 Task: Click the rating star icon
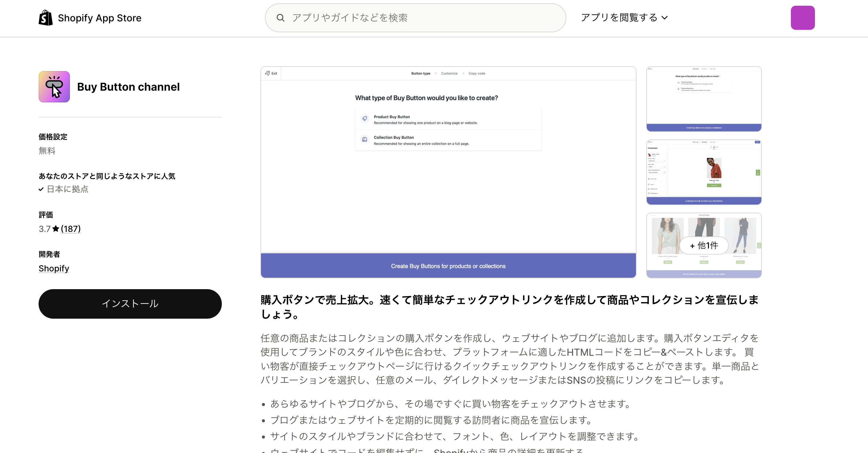56,229
